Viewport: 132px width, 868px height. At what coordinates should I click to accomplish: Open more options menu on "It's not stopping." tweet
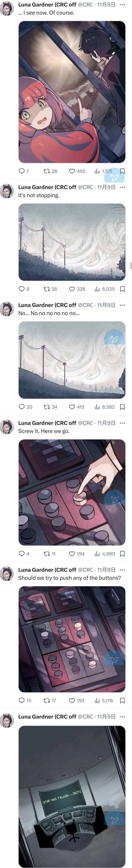click(122, 187)
